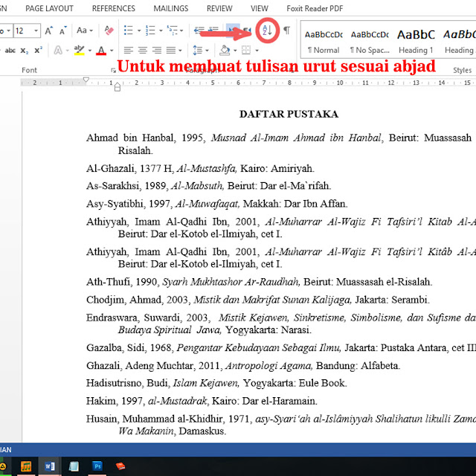Click the Borders icon
Viewport: 476px width, 476px height.
pos(246,50)
